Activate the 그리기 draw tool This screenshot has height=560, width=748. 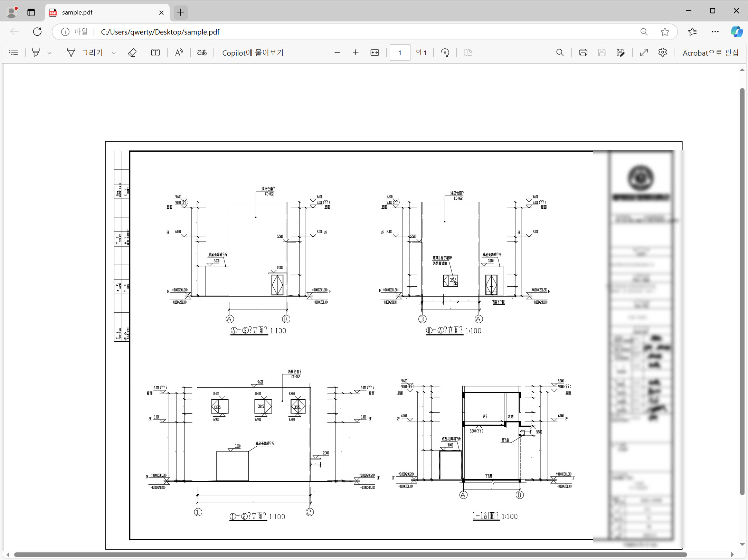click(x=85, y=53)
